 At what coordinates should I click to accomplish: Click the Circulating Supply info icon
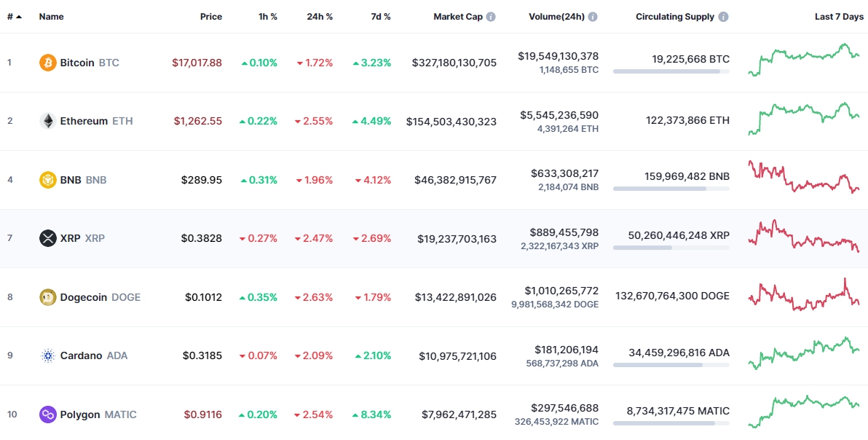[724, 17]
